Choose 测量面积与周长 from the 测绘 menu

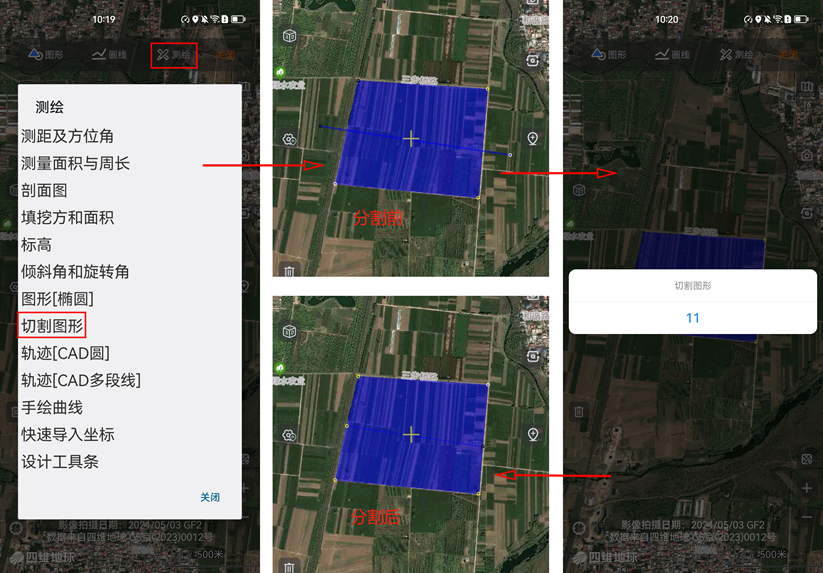click(x=76, y=163)
